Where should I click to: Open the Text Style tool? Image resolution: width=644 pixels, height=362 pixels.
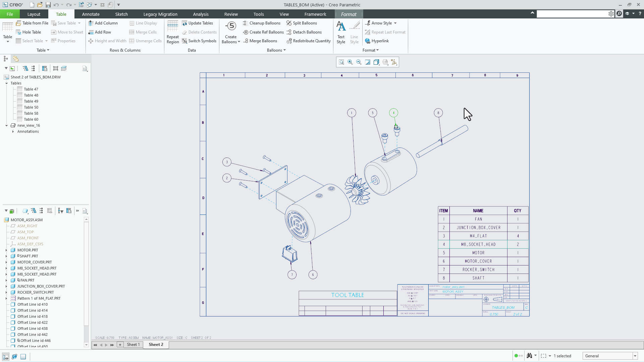(341, 32)
